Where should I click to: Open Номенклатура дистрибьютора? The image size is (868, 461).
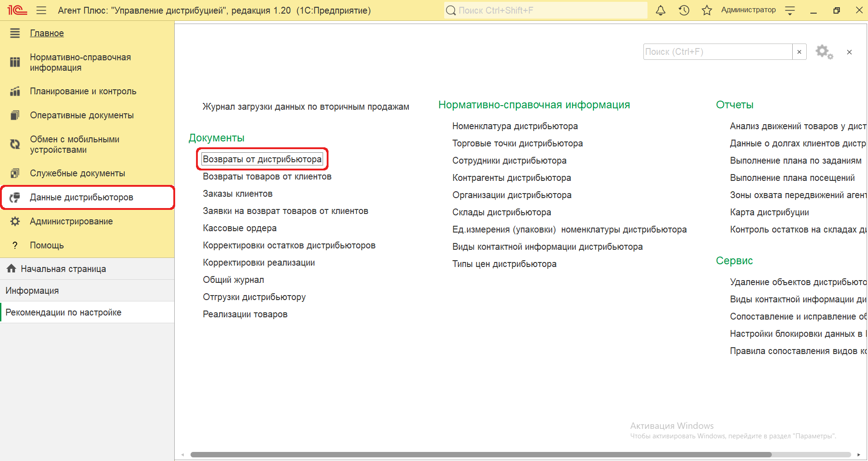(x=515, y=126)
